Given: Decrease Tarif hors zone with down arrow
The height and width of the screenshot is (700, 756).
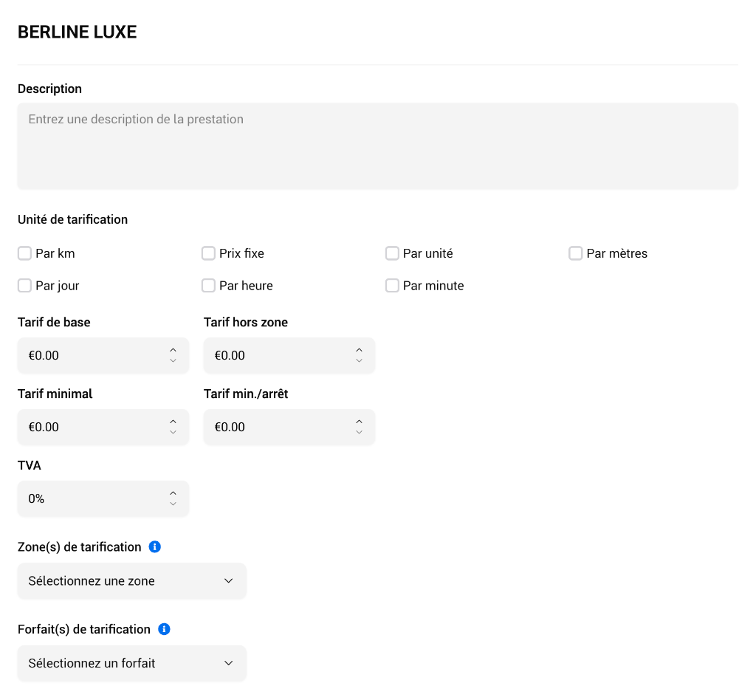Looking at the screenshot, I should [x=359, y=361].
